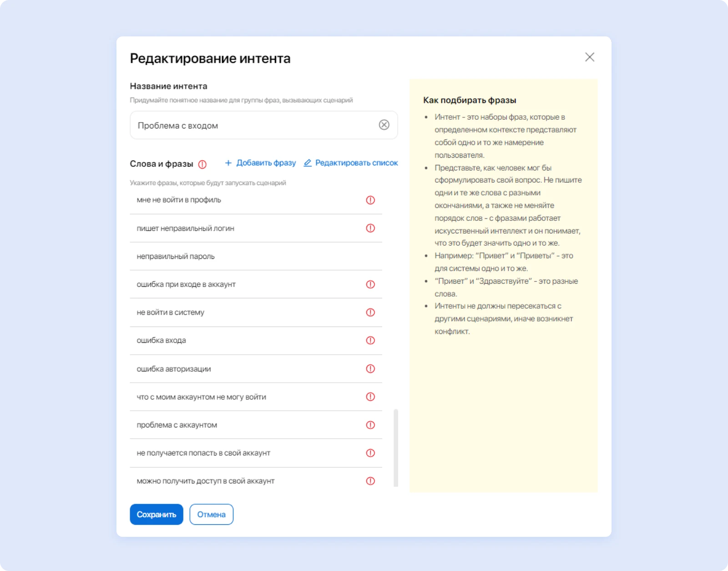This screenshot has height=571, width=728.
Task: Click warning icon for ошибка входа
Action: [x=370, y=340]
